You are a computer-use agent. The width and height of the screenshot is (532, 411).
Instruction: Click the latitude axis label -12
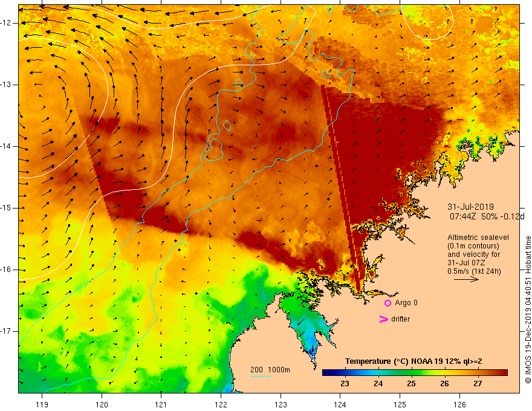[6, 23]
